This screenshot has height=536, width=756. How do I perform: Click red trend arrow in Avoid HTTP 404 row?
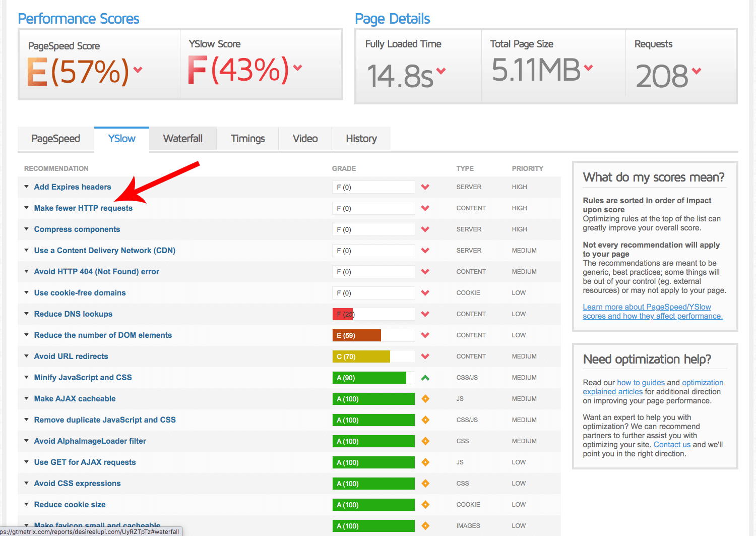pyautogui.click(x=425, y=272)
